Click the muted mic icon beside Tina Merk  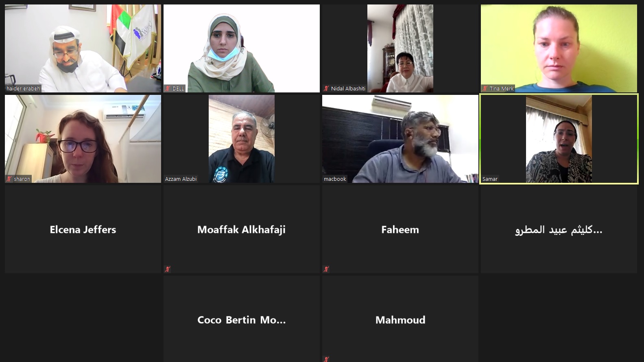click(485, 88)
